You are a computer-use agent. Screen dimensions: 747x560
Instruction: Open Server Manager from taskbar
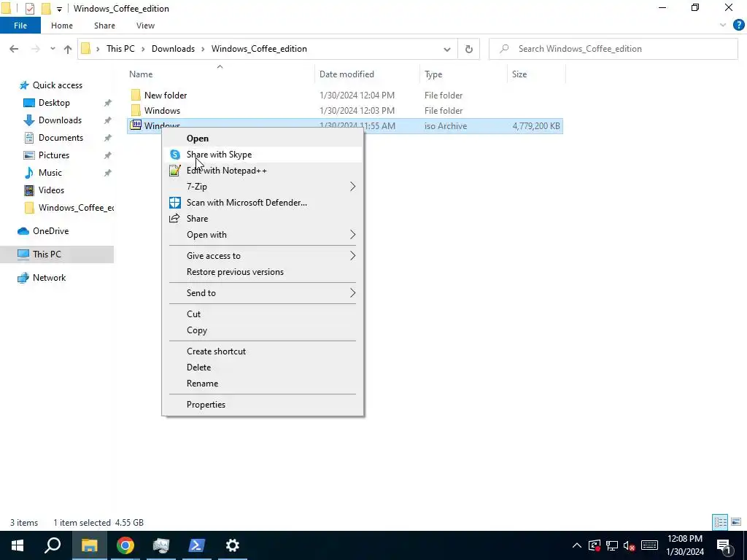tap(161, 545)
